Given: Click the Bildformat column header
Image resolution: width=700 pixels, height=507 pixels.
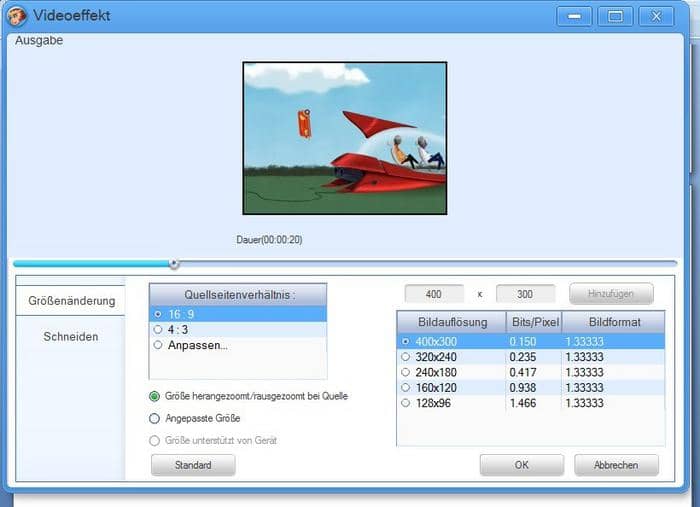Looking at the screenshot, I should coord(613,322).
